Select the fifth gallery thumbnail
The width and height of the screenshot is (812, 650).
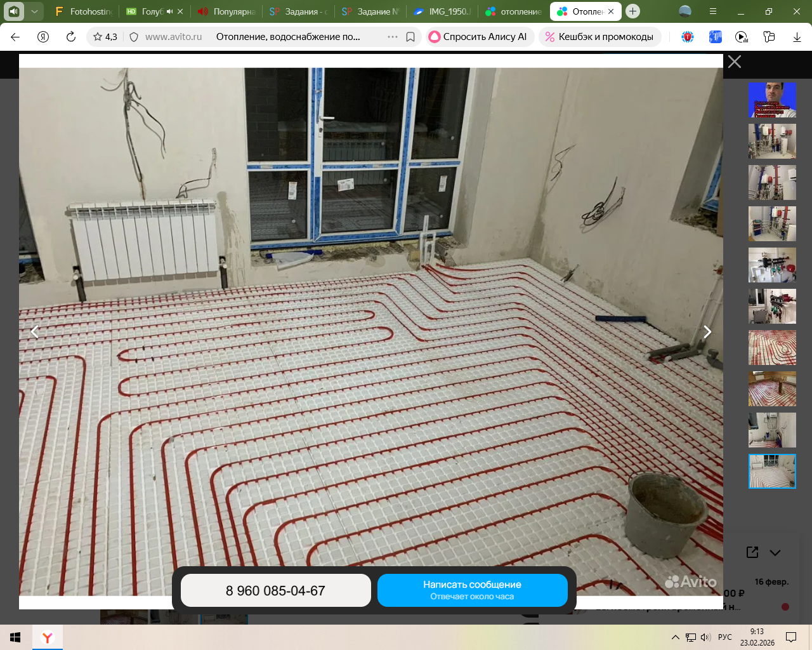[772, 265]
